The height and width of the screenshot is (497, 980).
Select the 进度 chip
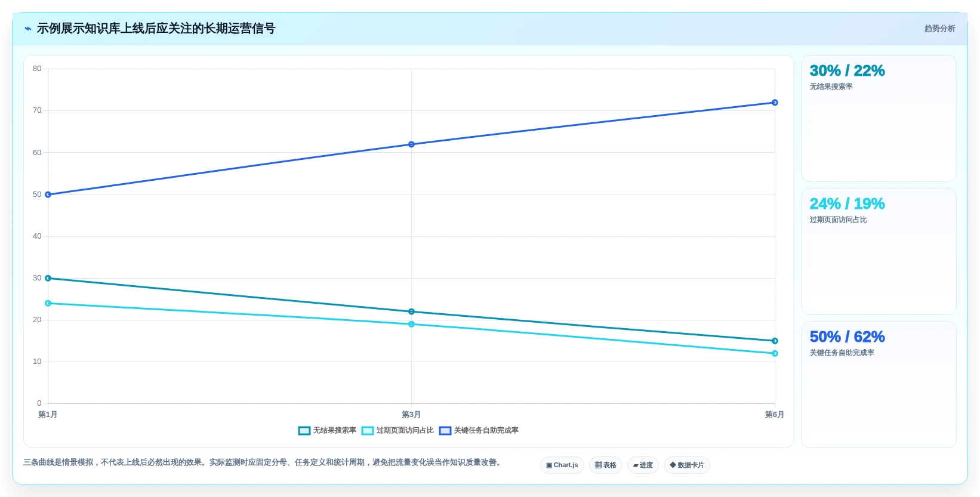pos(643,465)
